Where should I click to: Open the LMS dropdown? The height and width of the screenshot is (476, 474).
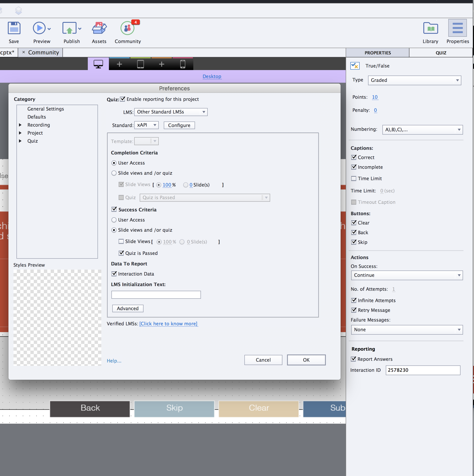171,112
